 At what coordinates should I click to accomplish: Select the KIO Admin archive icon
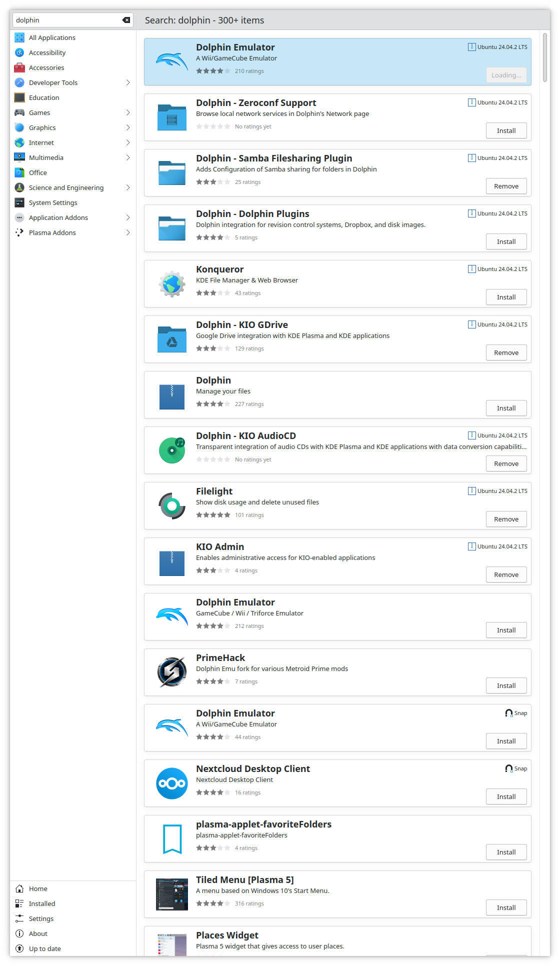tap(172, 563)
